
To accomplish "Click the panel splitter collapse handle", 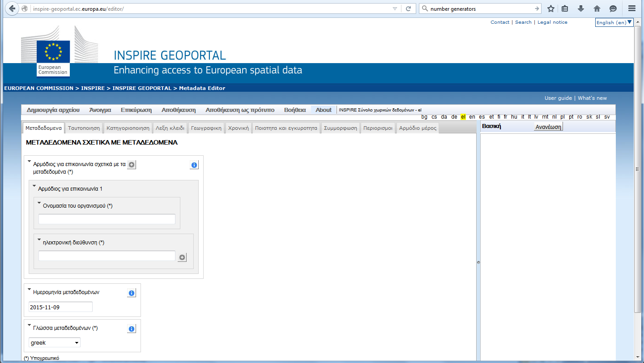I will pos(478,262).
